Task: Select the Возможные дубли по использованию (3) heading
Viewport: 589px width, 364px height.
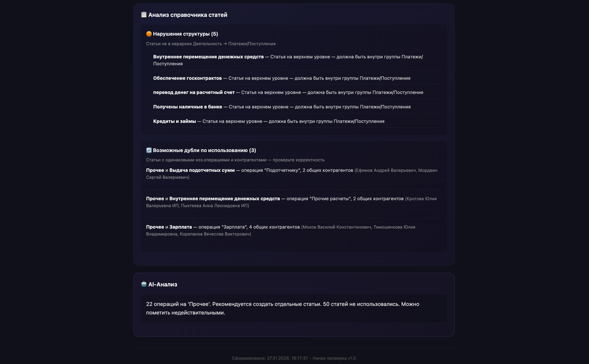Action: pos(204,150)
